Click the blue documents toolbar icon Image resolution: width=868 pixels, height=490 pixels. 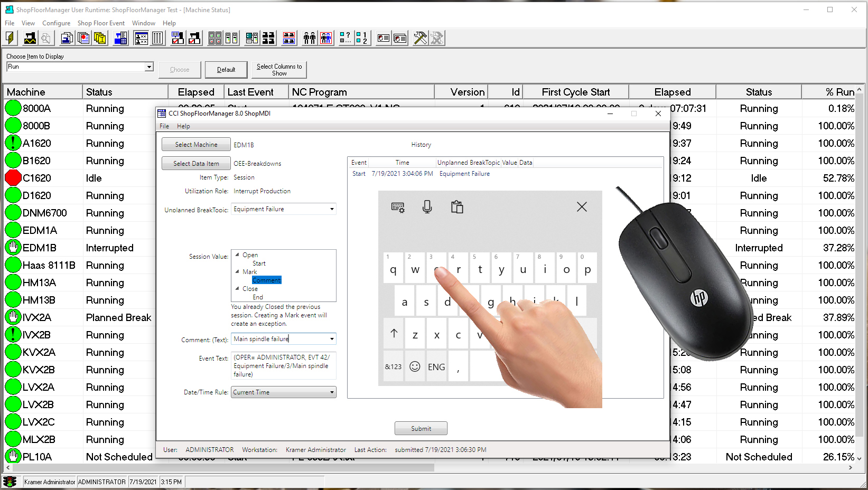[x=67, y=38]
